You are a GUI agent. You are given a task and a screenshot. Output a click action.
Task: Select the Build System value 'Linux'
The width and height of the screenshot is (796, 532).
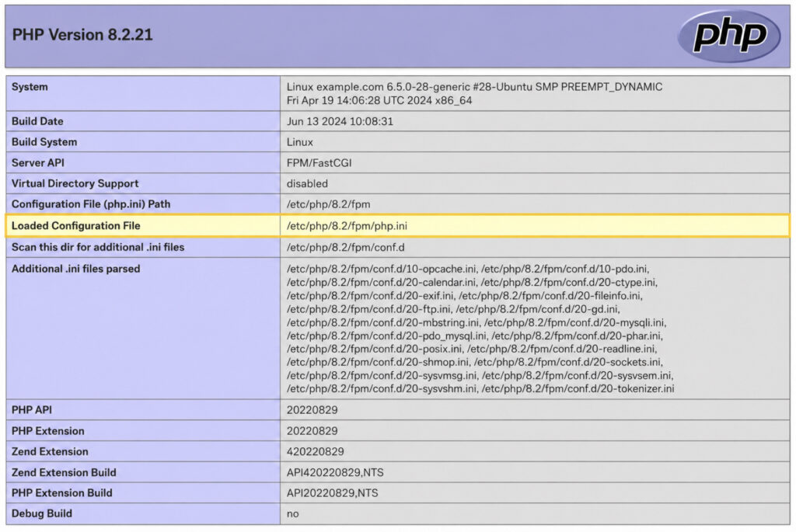(299, 142)
